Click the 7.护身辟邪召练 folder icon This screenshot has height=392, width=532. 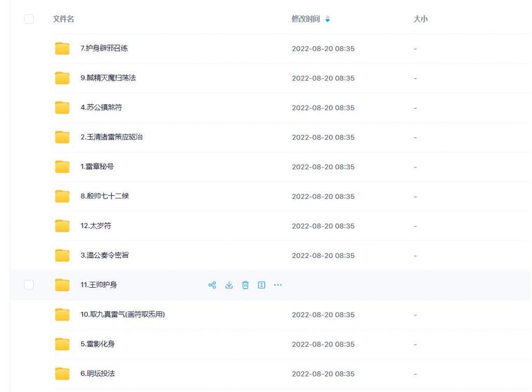pyautogui.click(x=62, y=49)
